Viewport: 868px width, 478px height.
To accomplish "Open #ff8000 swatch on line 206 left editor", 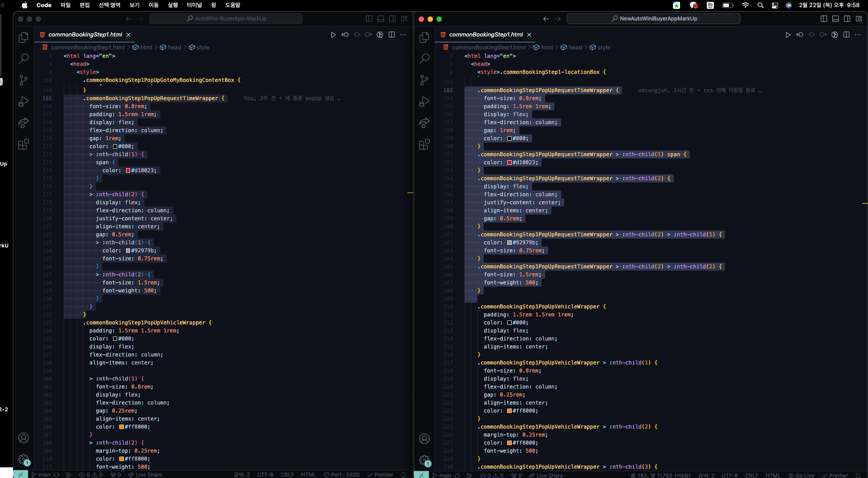I will pyautogui.click(x=121, y=427).
